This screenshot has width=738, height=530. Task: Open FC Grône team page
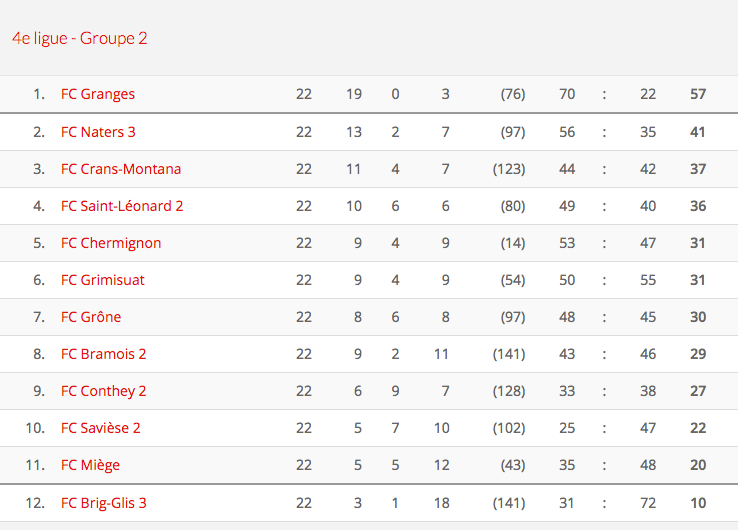point(91,317)
